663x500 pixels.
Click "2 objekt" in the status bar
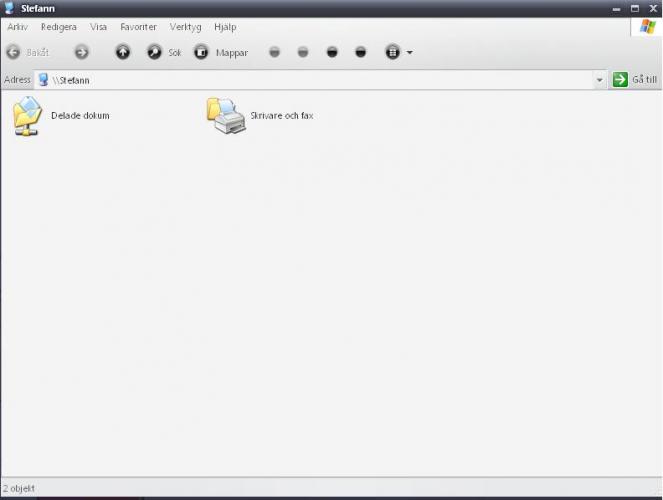(19, 489)
